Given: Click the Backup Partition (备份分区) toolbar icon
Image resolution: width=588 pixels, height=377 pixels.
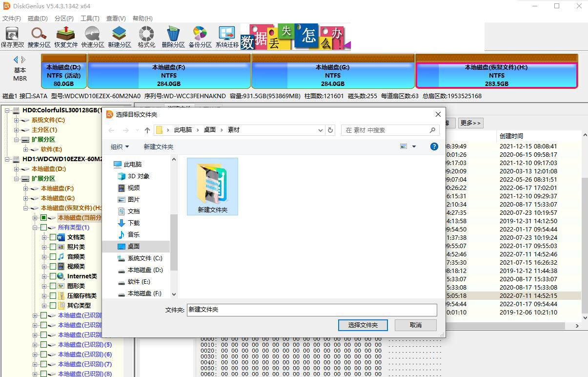Looking at the screenshot, I should tap(200, 37).
